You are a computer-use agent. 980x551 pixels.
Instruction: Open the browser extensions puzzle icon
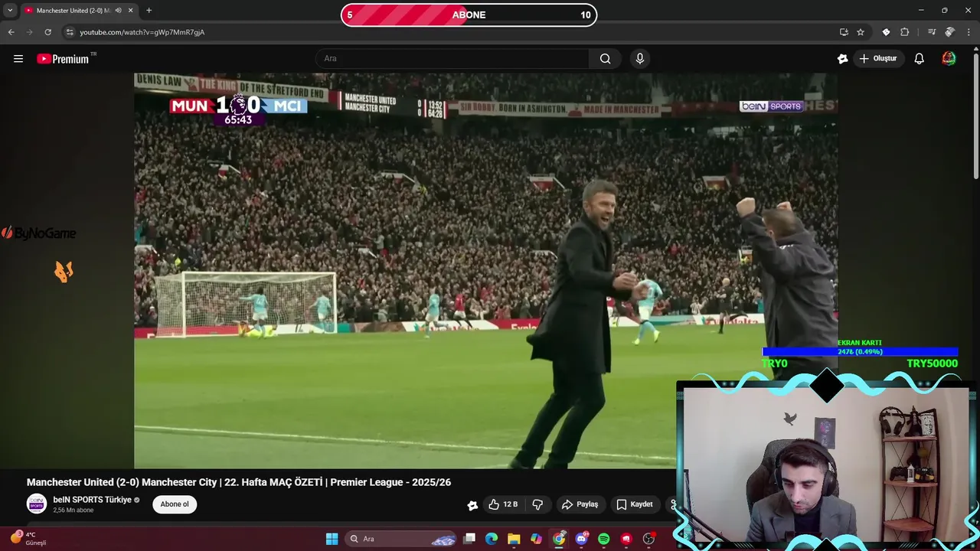(904, 32)
